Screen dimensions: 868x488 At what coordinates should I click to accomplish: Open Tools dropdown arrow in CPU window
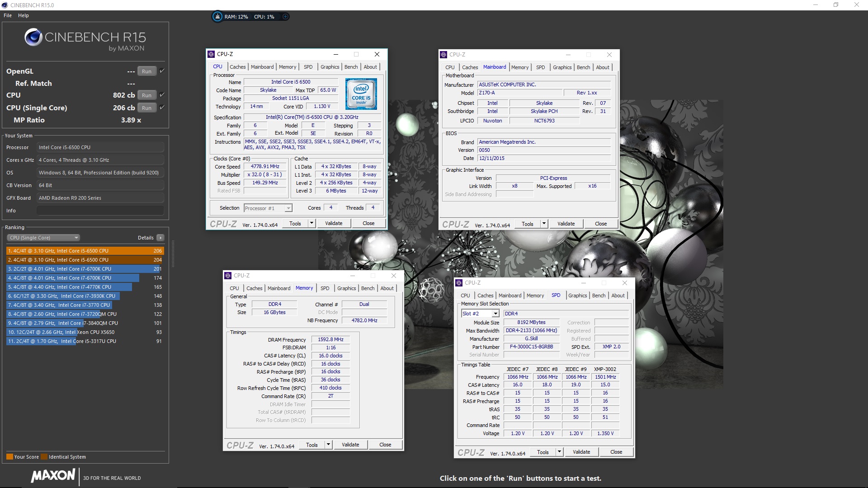pyautogui.click(x=311, y=223)
